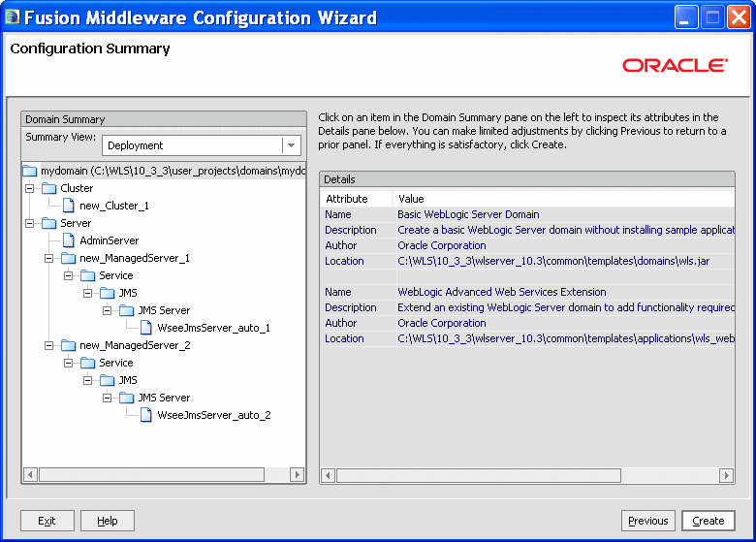This screenshot has height=542, width=756.
Task: Click the Exit button
Action: pos(47,521)
